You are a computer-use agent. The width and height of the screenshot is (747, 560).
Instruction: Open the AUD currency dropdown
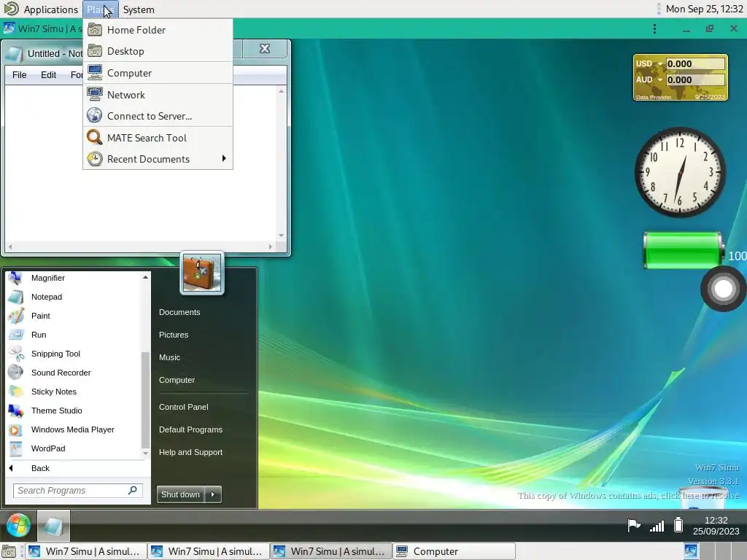coord(659,80)
